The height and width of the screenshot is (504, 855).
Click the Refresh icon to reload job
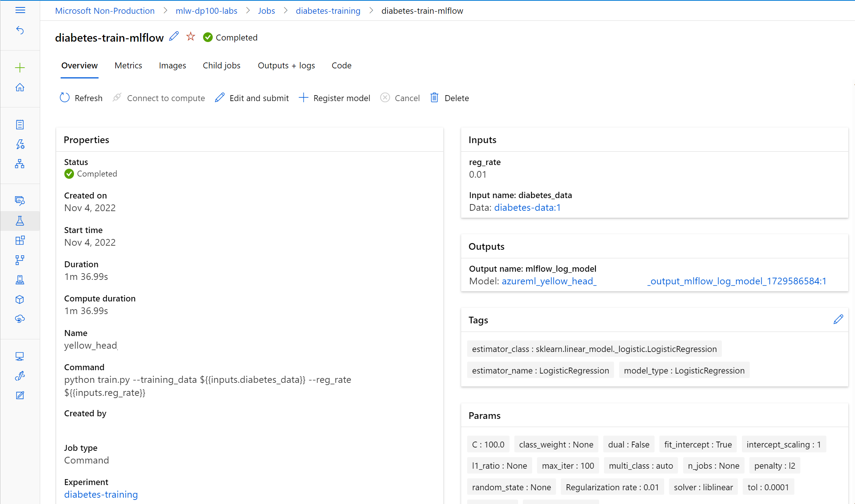(x=65, y=98)
